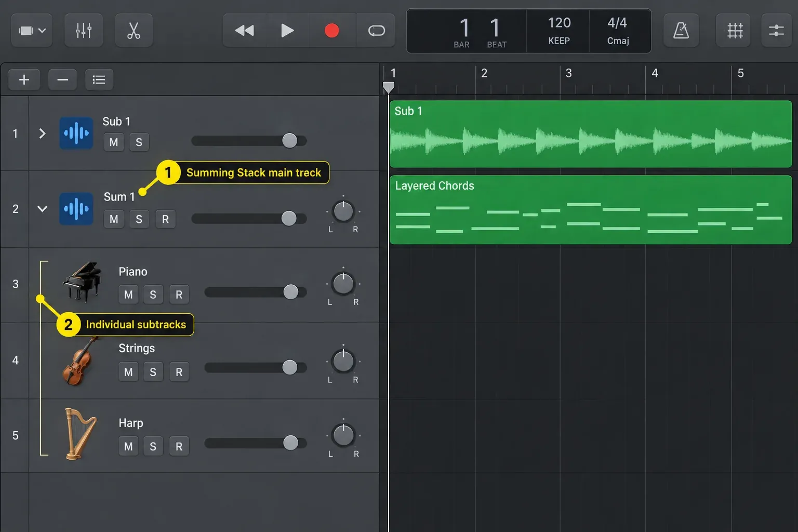This screenshot has height=532, width=798.
Task: Click the Strings violin icon
Action: pyautogui.click(x=81, y=361)
